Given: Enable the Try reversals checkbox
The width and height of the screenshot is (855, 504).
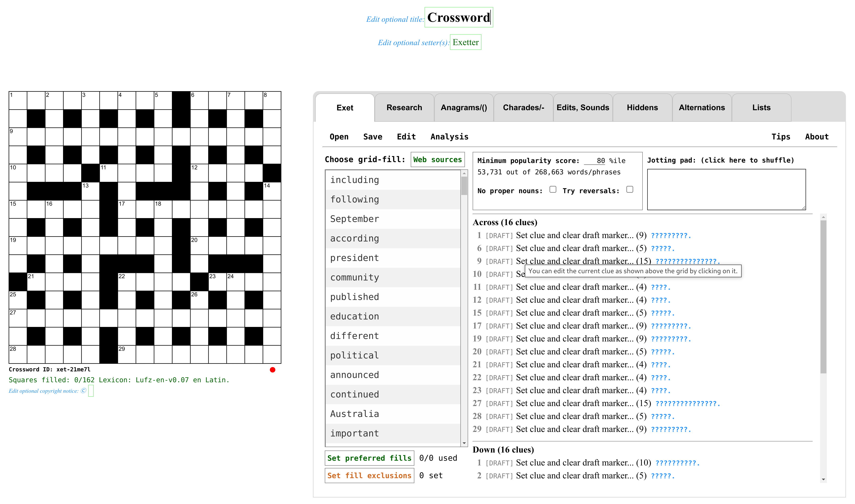Looking at the screenshot, I should (629, 190).
